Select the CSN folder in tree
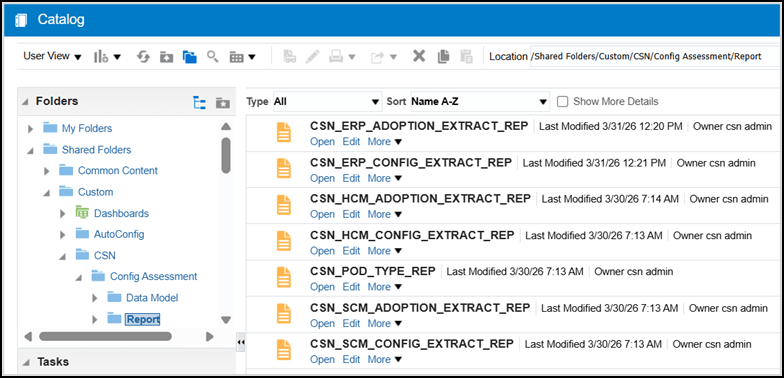The height and width of the screenshot is (378, 784). pyautogui.click(x=104, y=256)
